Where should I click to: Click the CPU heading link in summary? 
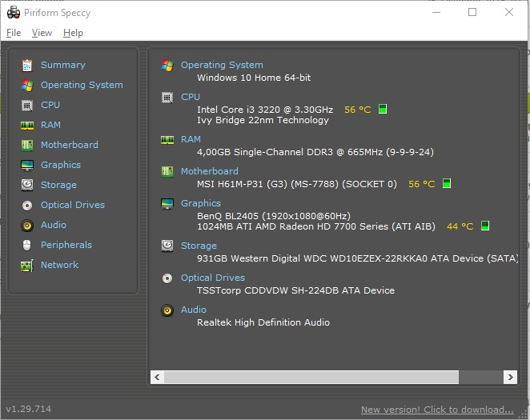tap(191, 97)
